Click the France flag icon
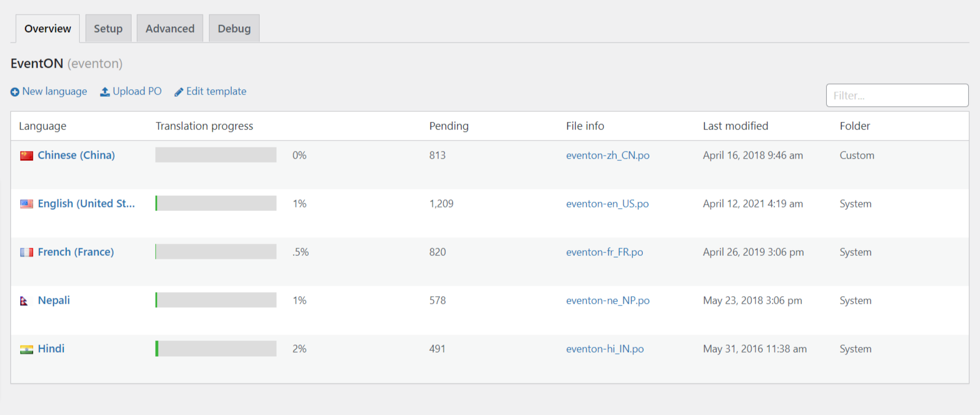 coord(26,252)
